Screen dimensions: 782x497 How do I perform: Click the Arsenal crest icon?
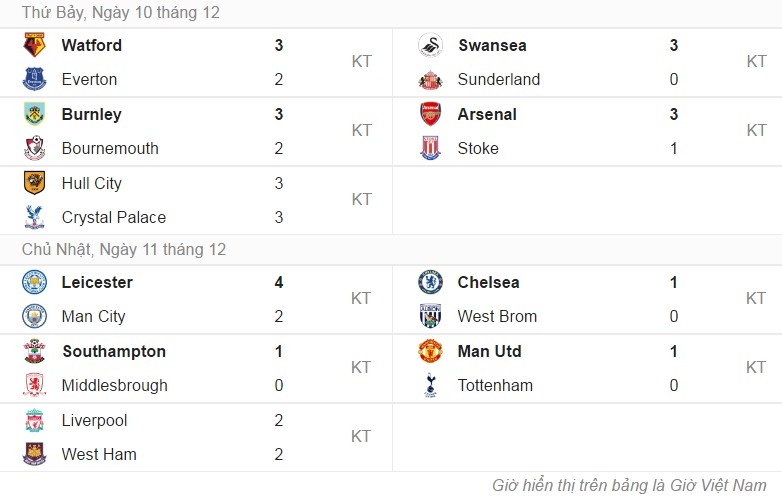pyautogui.click(x=431, y=114)
